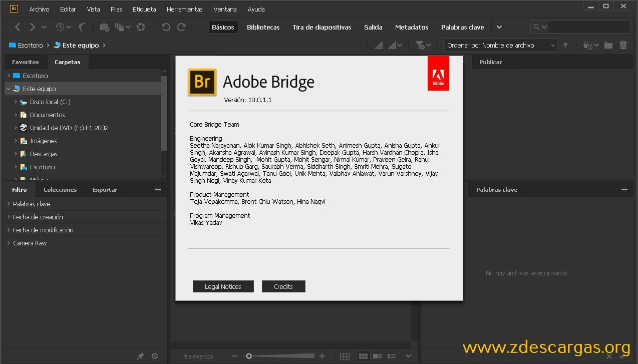Click the Legal Notices button
The width and height of the screenshot is (638, 364).
pyautogui.click(x=223, y=286)
